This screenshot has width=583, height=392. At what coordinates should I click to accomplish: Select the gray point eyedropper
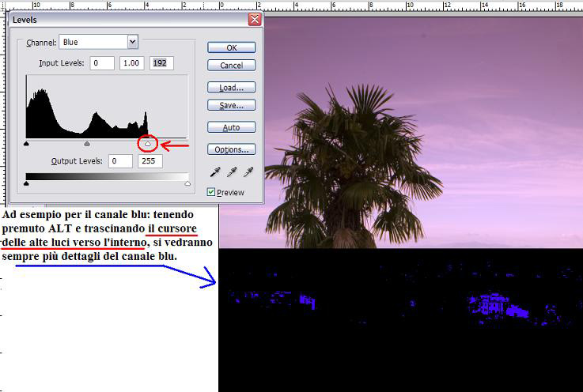click(231, 171)
